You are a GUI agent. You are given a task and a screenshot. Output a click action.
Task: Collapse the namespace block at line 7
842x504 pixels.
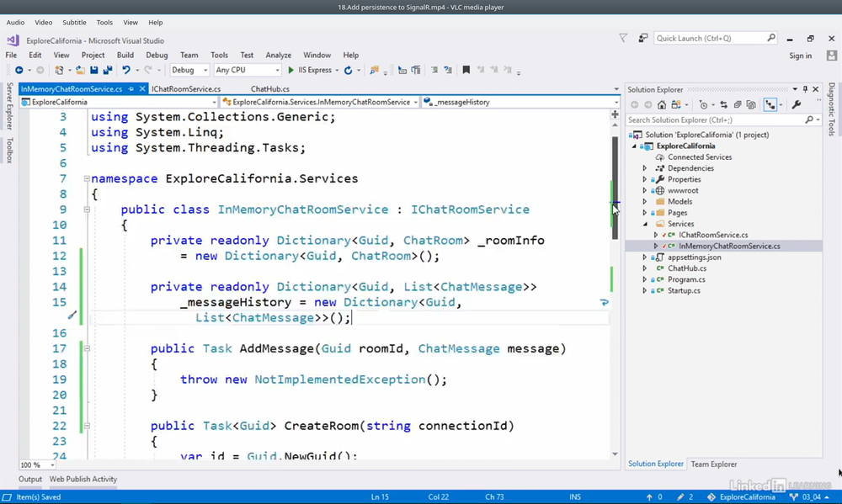[87, 178]
